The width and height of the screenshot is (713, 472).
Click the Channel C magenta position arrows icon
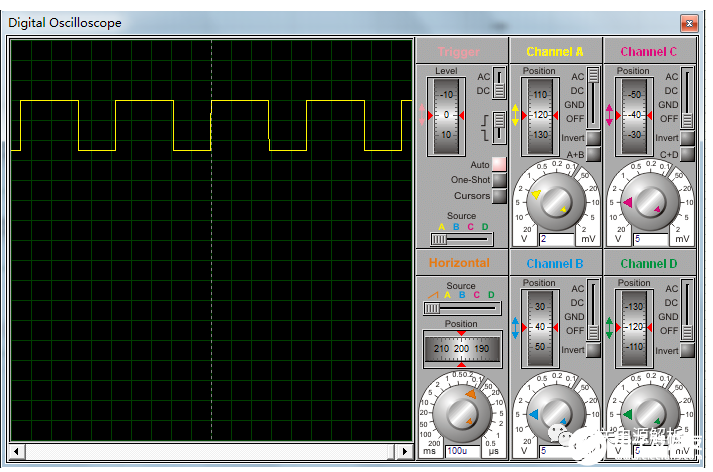[x=610, y=115]
